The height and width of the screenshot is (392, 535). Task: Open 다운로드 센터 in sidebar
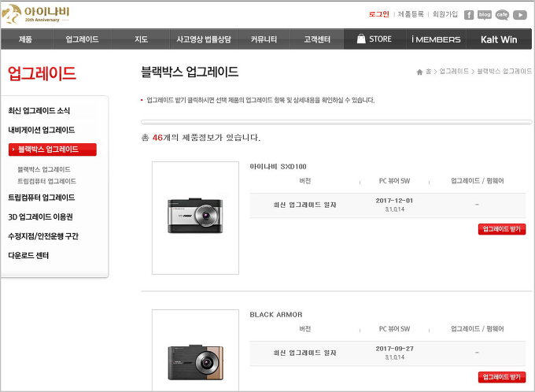coord(28,256)
